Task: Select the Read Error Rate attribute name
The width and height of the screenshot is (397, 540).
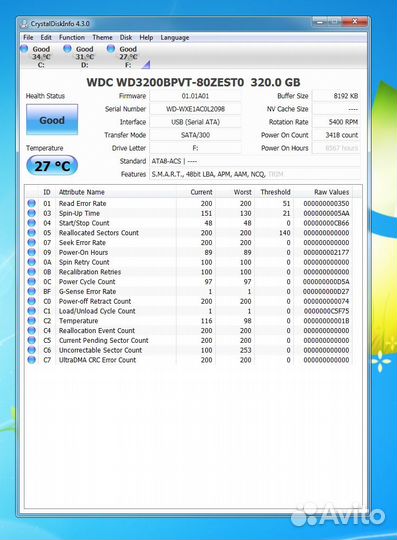Action: [82, 204]
